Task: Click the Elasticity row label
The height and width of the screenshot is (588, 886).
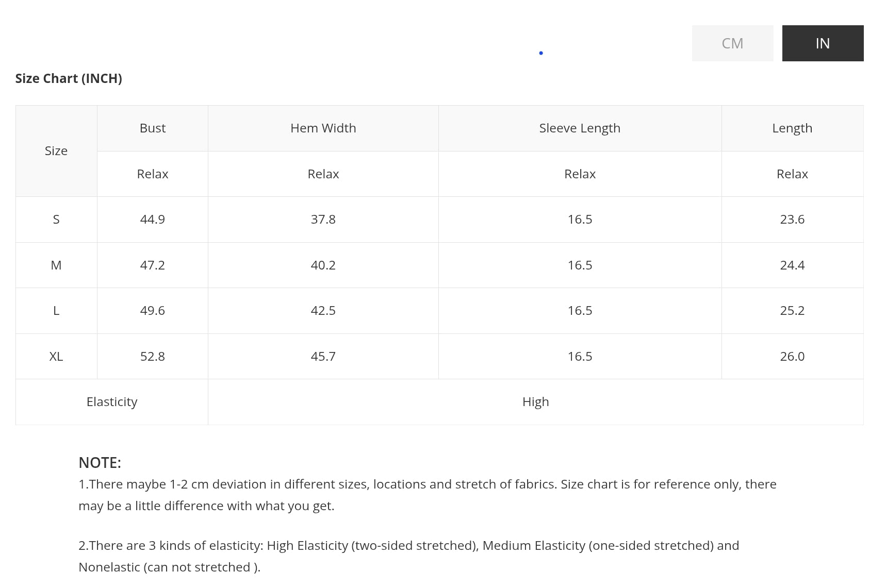Action: [x=112, y=402]
